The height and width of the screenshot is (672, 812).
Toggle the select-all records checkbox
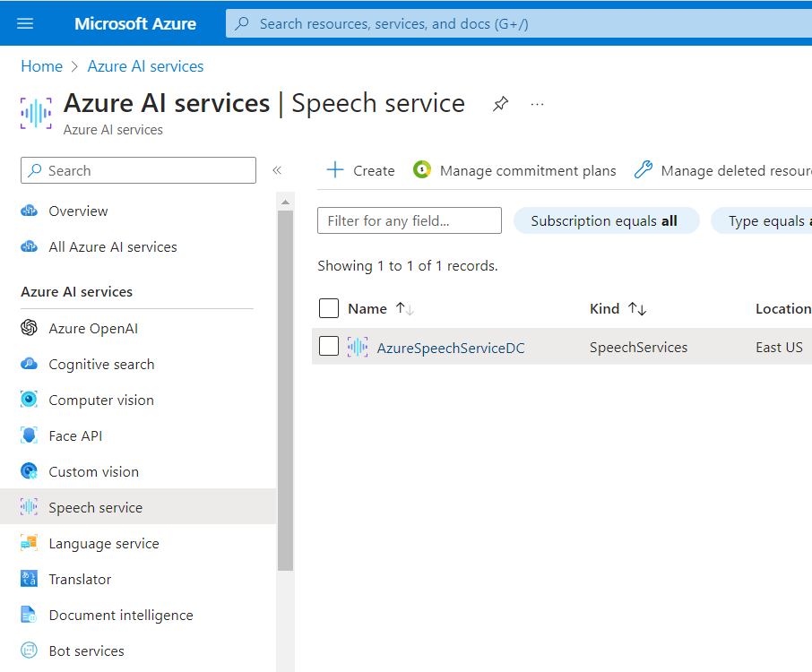pos(329,308)
